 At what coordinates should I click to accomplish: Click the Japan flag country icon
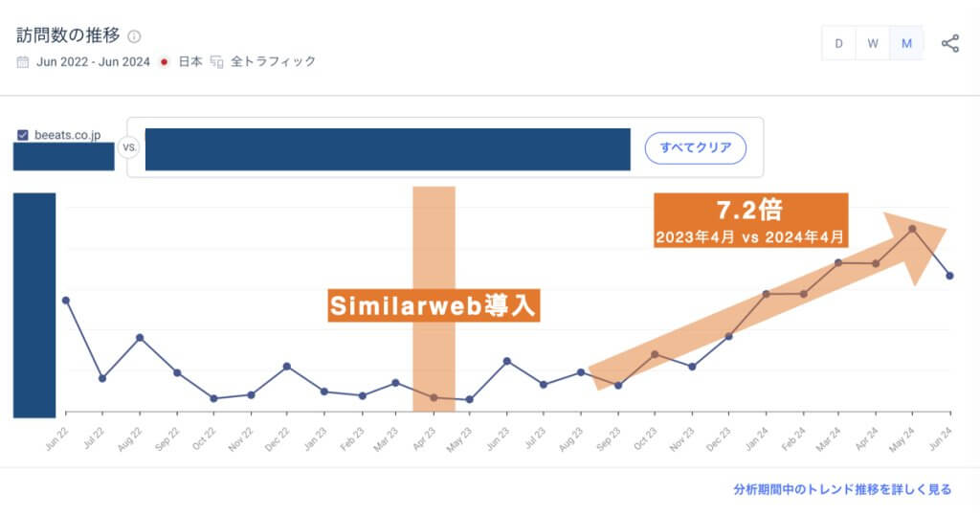pyautogui.click(x=165, y=61)
